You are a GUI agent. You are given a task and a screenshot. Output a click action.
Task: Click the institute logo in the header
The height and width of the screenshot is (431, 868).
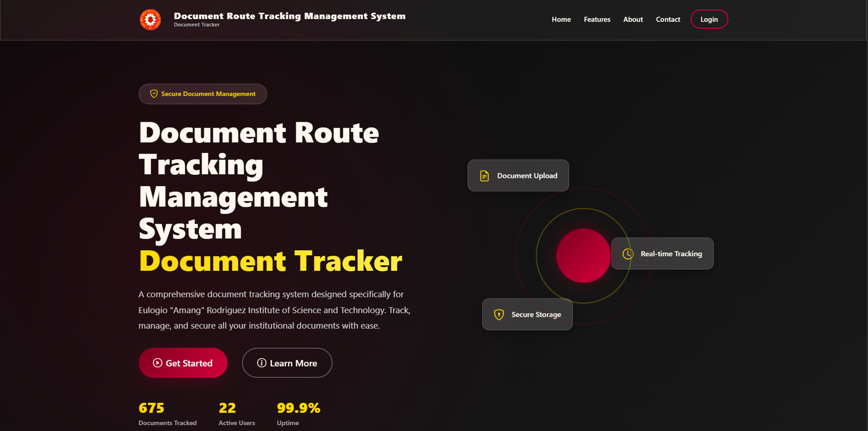point(150,20)
